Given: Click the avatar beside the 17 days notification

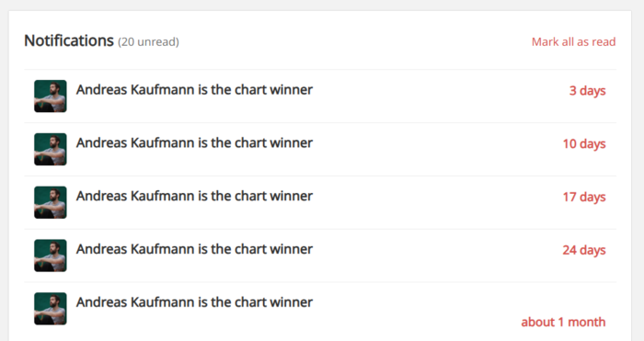Looking at the screenshot, I should click(x=50, y=202).
